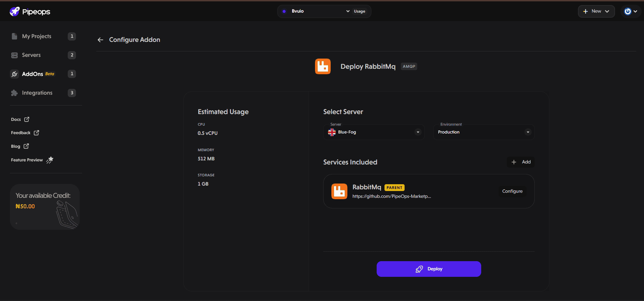The width and height of the screenshot is (644, 301).
Task: Click the AMQP tag
Action: [x=409, y=66]
